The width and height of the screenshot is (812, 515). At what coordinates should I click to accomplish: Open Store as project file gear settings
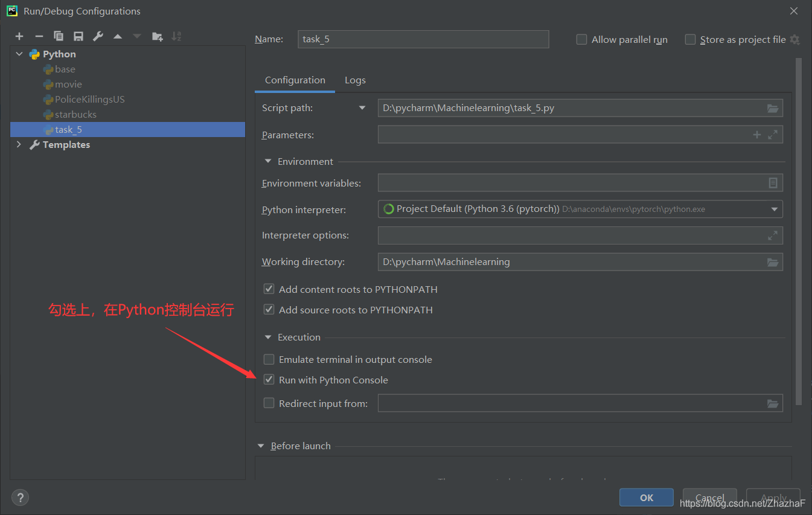[795, 40]
